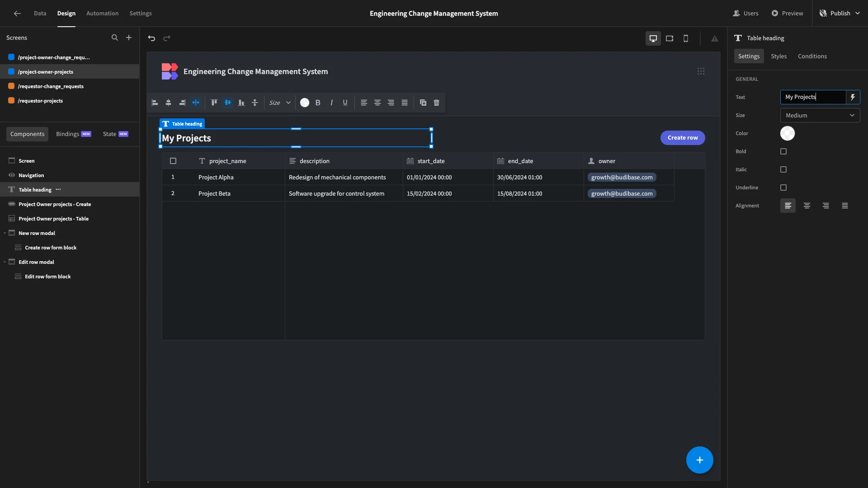Viewport: 868px width, 488px height.
Task: Open the Size dropdown showing Medium
Action: (820, 115)
